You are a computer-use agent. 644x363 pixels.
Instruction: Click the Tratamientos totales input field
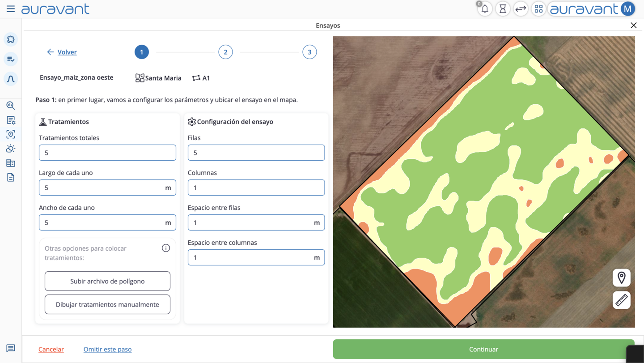[x=107, y=153]
